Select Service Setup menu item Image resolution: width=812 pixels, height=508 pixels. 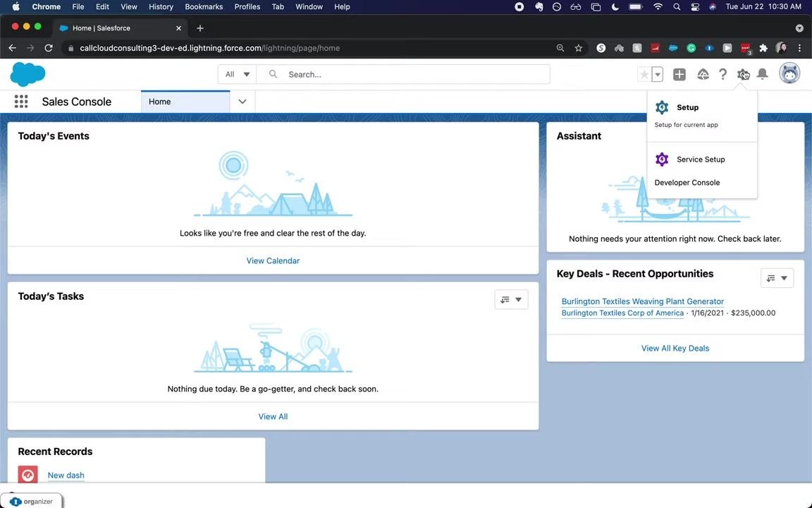pyautogui.click(x=702, y=159)
